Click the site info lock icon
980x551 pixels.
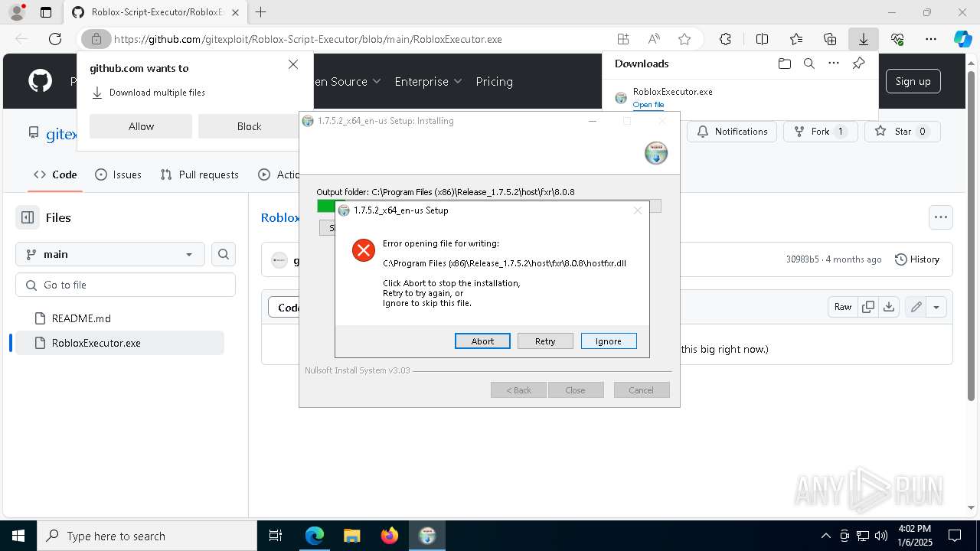point(96,39)
